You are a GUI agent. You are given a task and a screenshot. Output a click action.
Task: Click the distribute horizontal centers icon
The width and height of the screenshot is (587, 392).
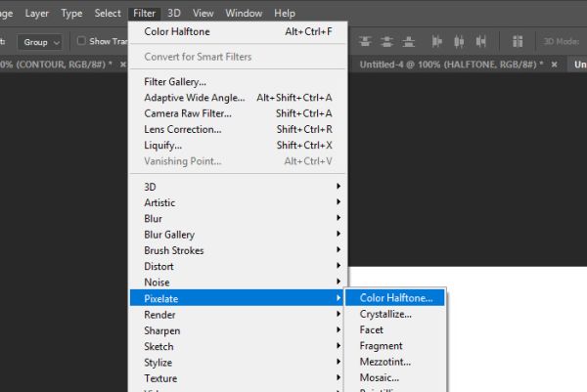click(459, 41)
